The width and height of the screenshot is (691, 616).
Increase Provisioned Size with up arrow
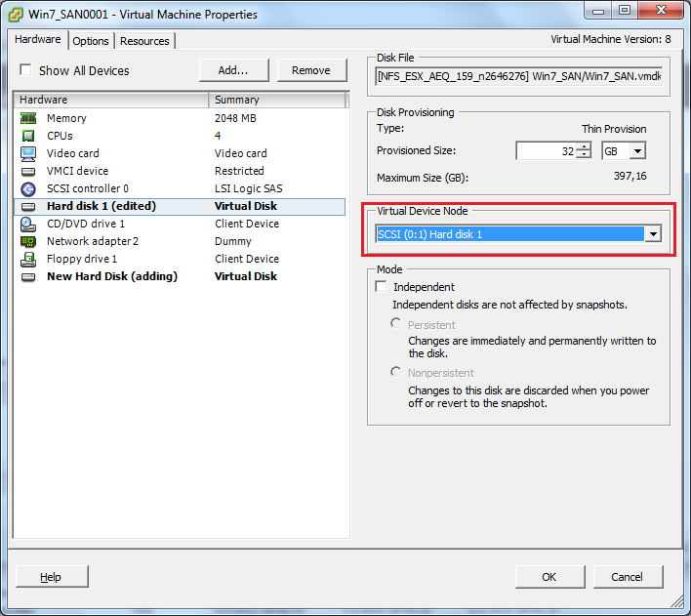[x=584, y=147]
